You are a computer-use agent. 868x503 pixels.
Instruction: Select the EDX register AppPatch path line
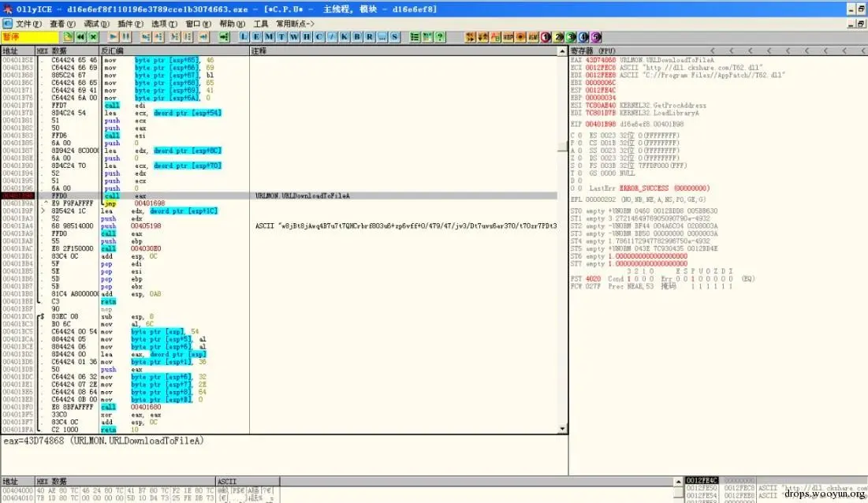[x=678, y=75]
